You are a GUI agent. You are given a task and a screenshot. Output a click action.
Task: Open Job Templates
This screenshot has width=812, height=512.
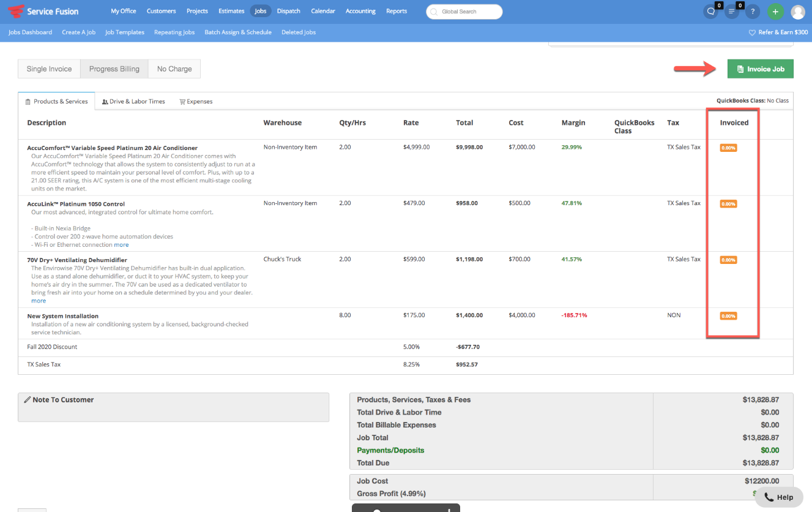125,32
